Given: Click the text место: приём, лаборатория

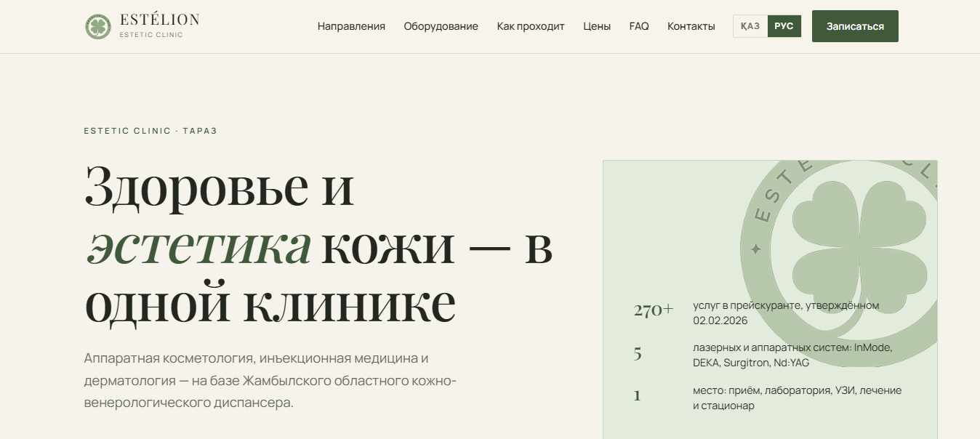Looking at the screenshot, I should pyautogui.click(x=797, y=398).
